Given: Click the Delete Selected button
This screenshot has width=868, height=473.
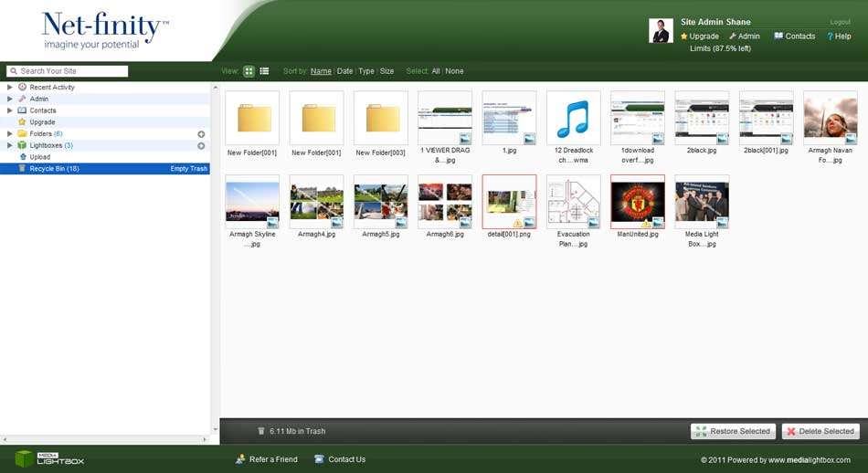Looking at the screenshot, I should coord(820,431).
